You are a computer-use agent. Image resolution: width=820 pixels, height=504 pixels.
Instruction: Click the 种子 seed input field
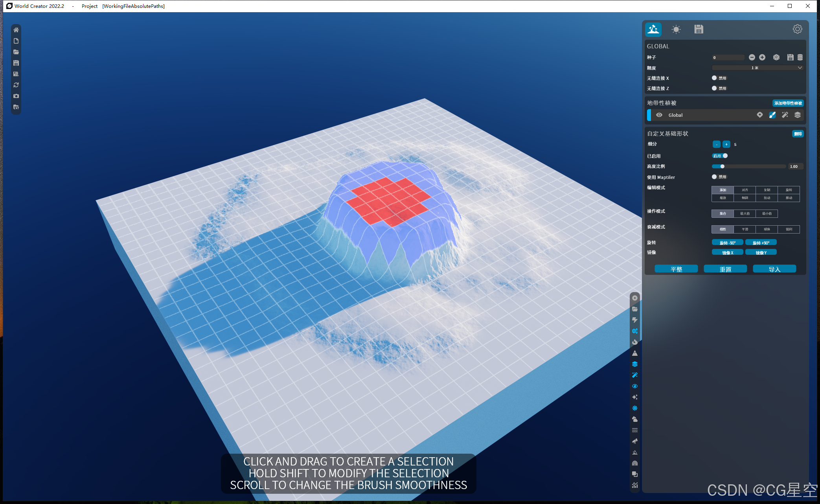click(x=728, y=57)
